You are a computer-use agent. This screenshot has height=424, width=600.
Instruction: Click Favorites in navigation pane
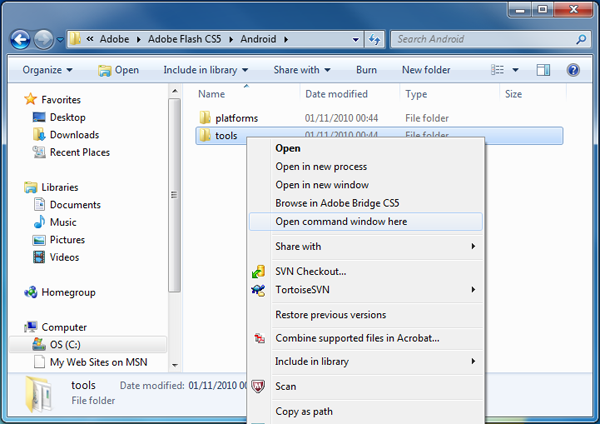coord(52,99)
